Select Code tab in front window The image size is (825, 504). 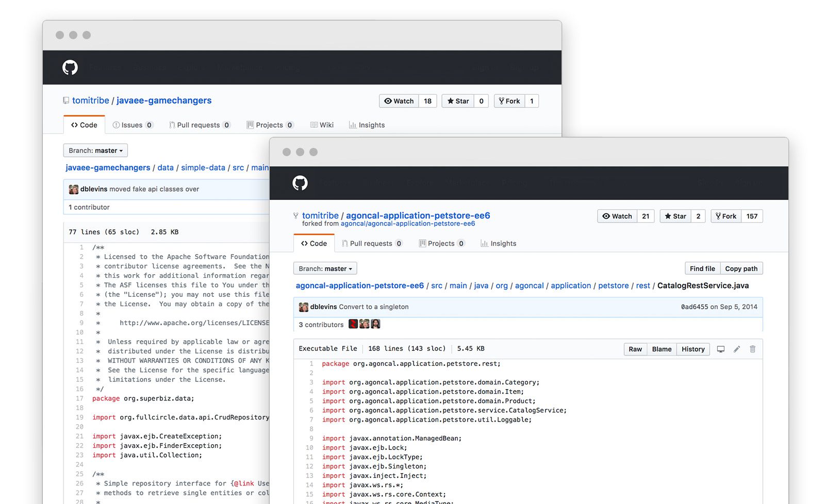[314, 243]
